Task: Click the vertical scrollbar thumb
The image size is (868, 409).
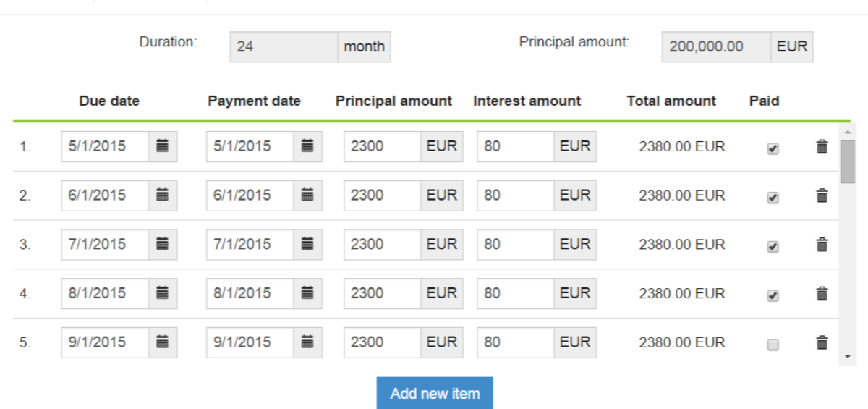Action: (848, 162)
